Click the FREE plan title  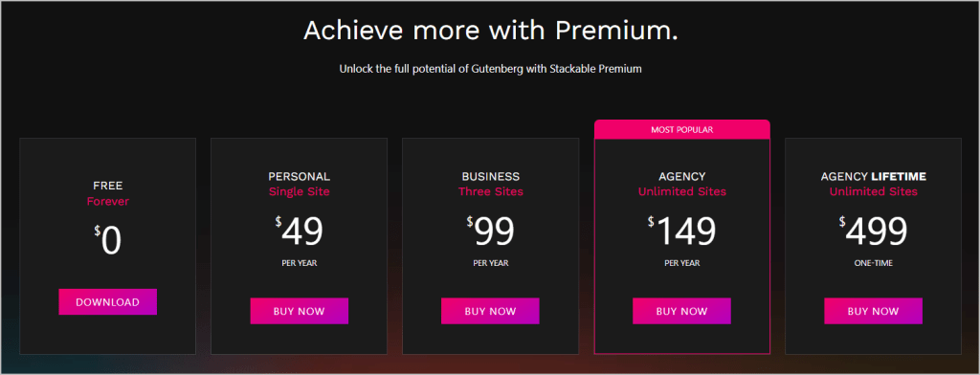click(107, 186)
